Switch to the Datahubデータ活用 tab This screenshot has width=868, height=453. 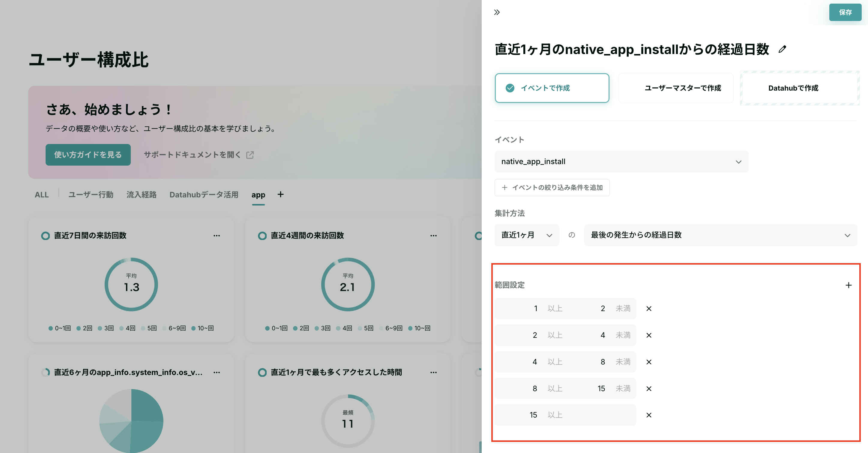(204, 194)
